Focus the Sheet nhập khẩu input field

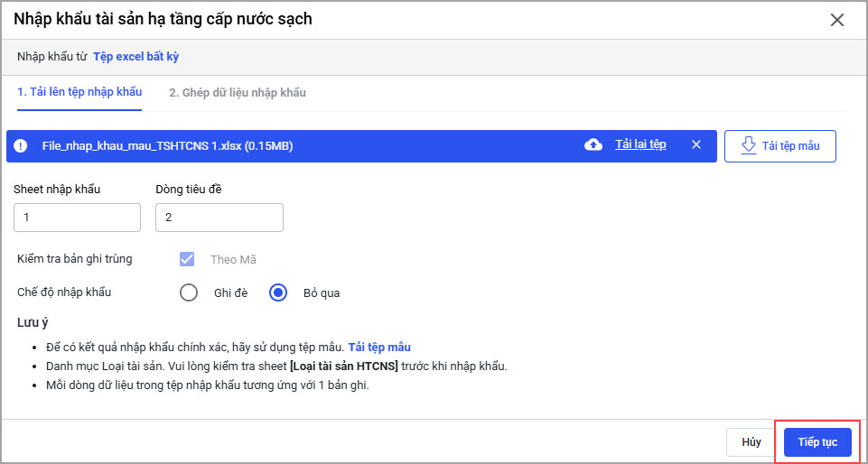[77, 218]
